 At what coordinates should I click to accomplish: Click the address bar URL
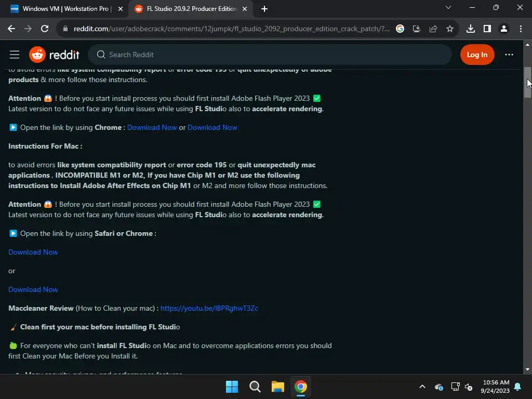click(231, 29)
